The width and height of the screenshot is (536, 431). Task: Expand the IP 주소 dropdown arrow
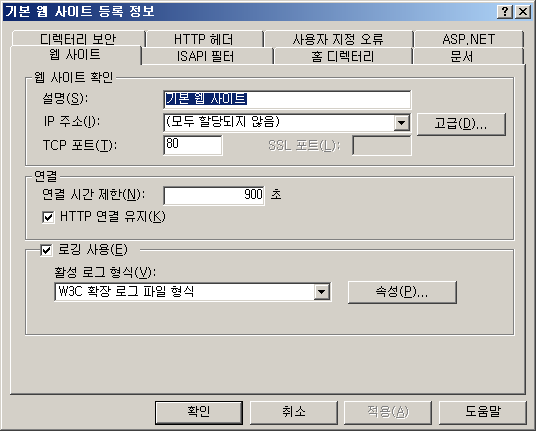point(402,122)
